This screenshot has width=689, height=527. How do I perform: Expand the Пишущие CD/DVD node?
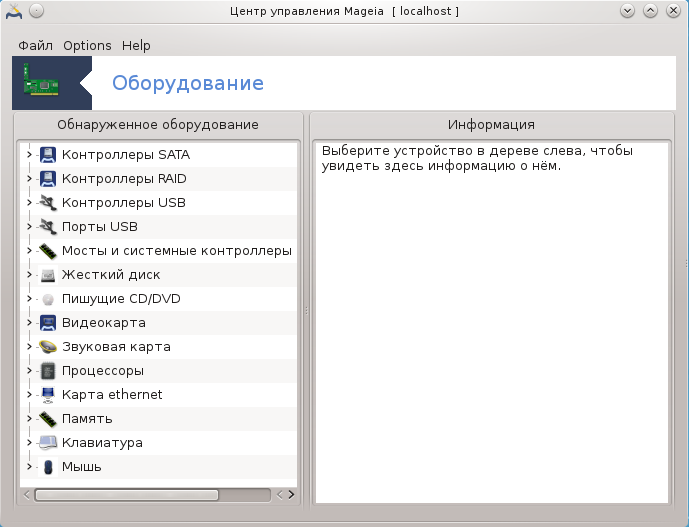point(29,299)
